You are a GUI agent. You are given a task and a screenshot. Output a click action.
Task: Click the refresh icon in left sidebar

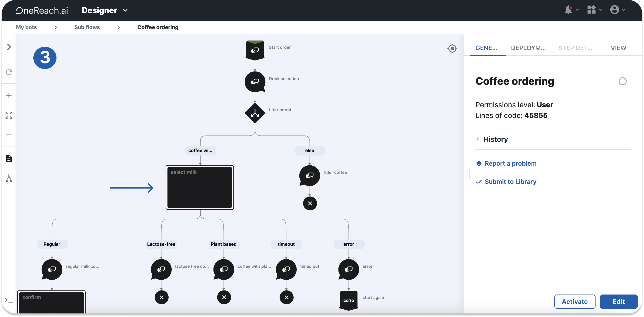[9, 72]
